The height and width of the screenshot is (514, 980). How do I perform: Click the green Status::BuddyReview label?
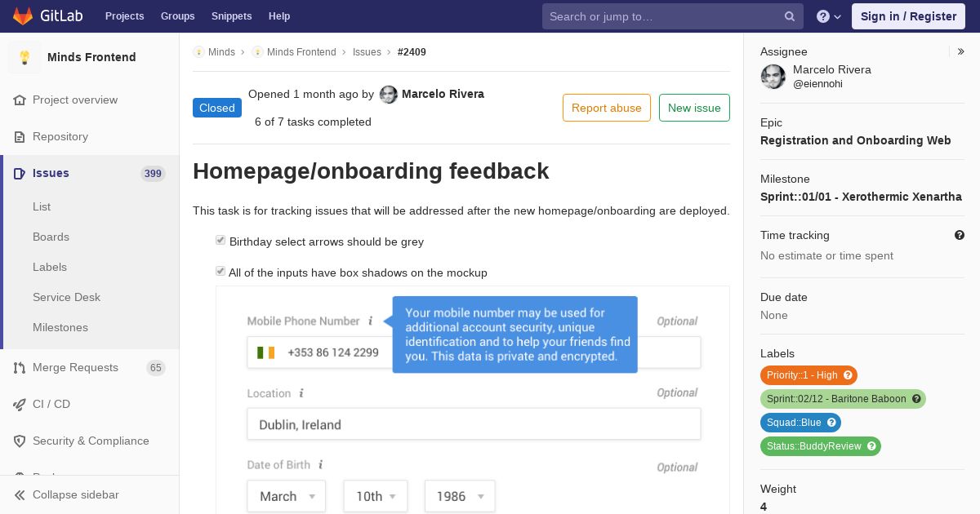click(x=821, y=446)
